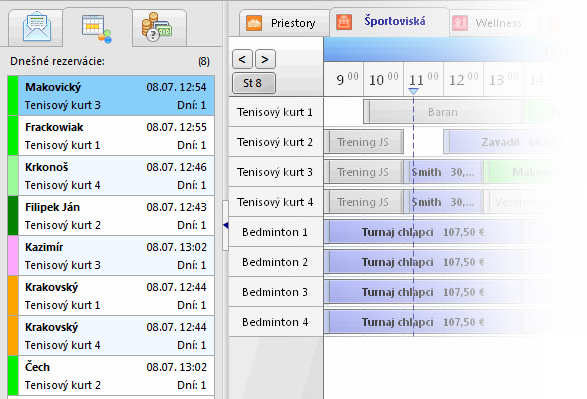Click pink color marker of Kazimír
The height and width of the screenshot is (399, 587).
(13, 256)
